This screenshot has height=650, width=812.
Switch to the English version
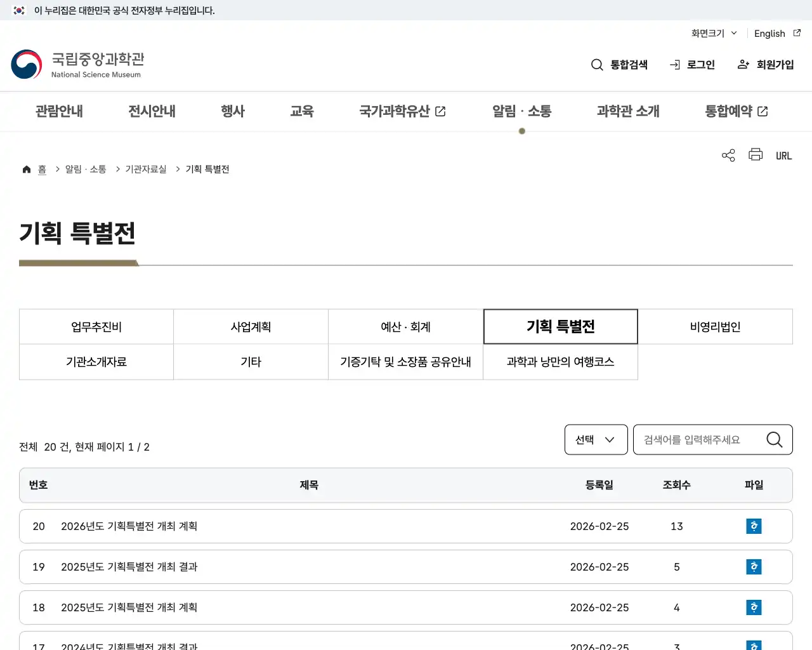[x=769, y=34]
